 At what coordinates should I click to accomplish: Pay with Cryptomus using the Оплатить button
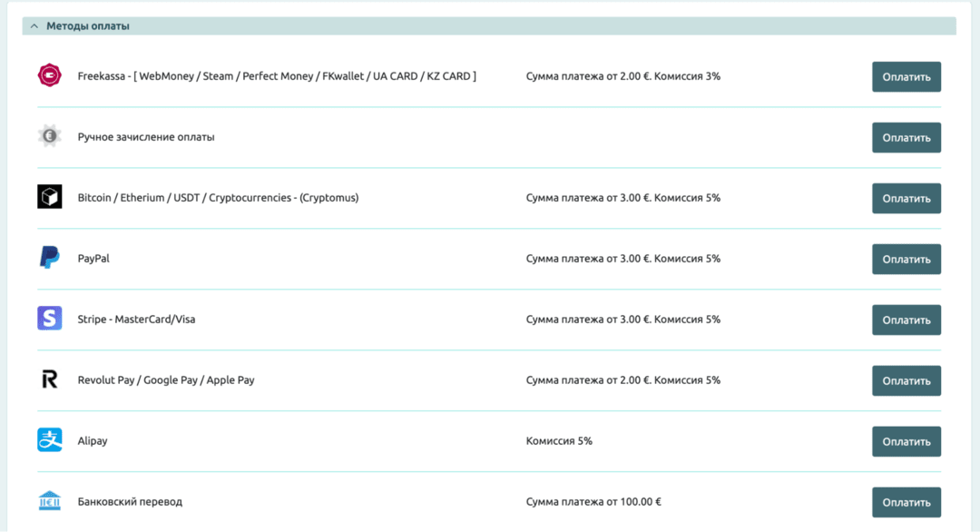[906, 198]
